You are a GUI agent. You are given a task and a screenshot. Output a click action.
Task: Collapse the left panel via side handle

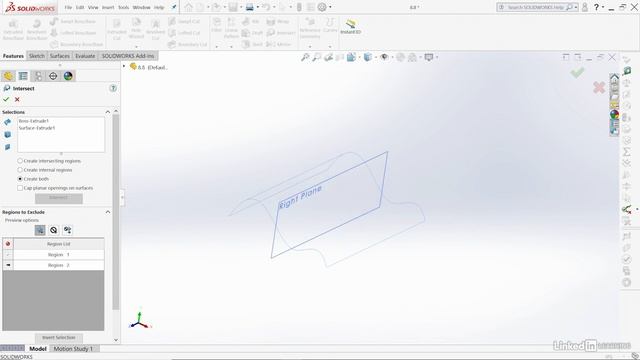pyautogui.click(x=122, y=198)
